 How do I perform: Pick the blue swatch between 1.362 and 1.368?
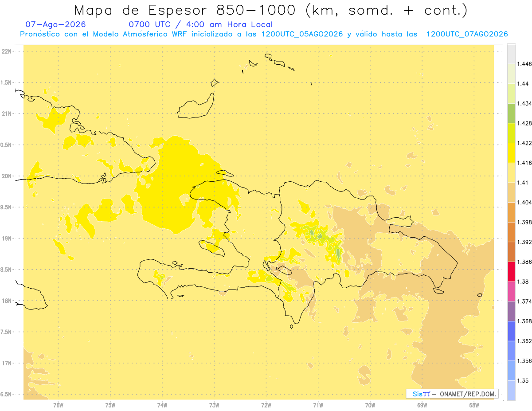click(511, 331)
